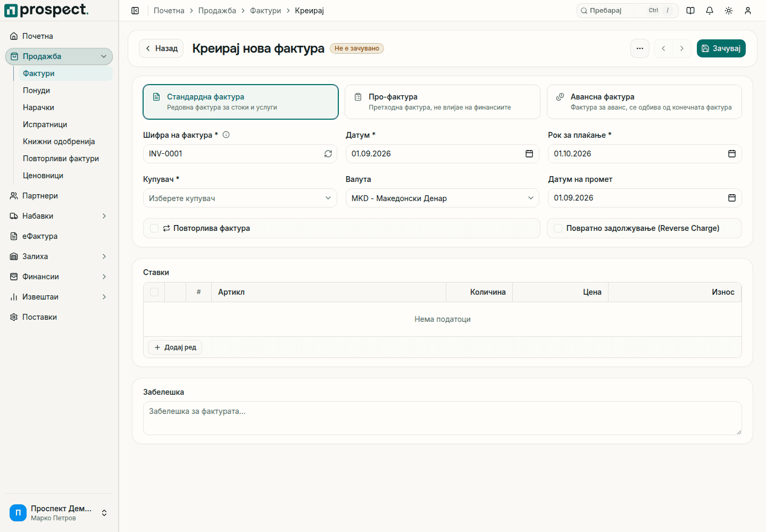The image size is (766, 532).
Task: Open Испратници submenu item
Action: (x=65, y=124)
